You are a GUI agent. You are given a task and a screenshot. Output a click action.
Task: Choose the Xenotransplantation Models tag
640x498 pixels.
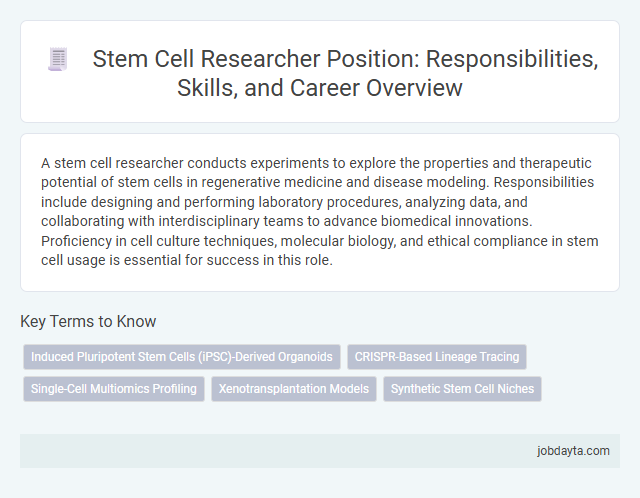coord(294,389)
